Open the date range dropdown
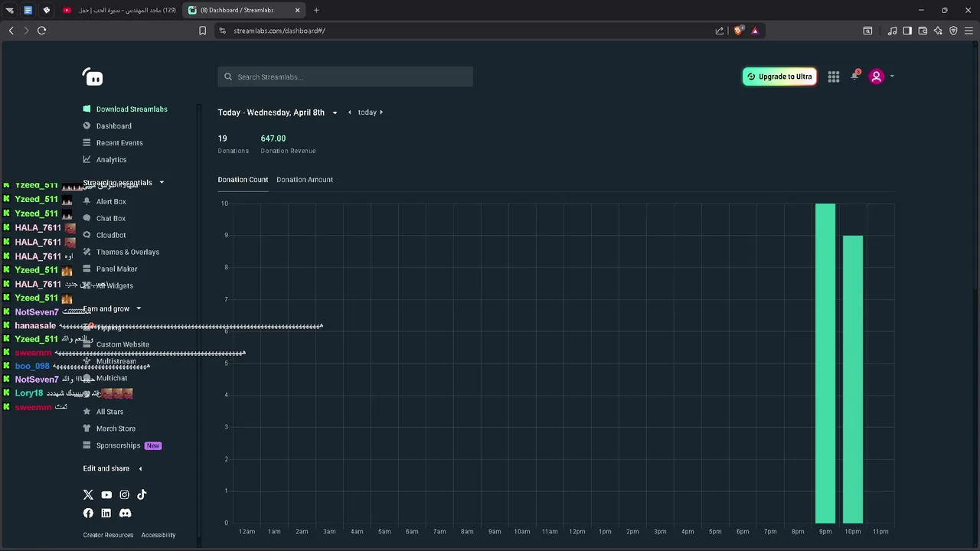This screenshot has width=980, height=551. point(335,112)
